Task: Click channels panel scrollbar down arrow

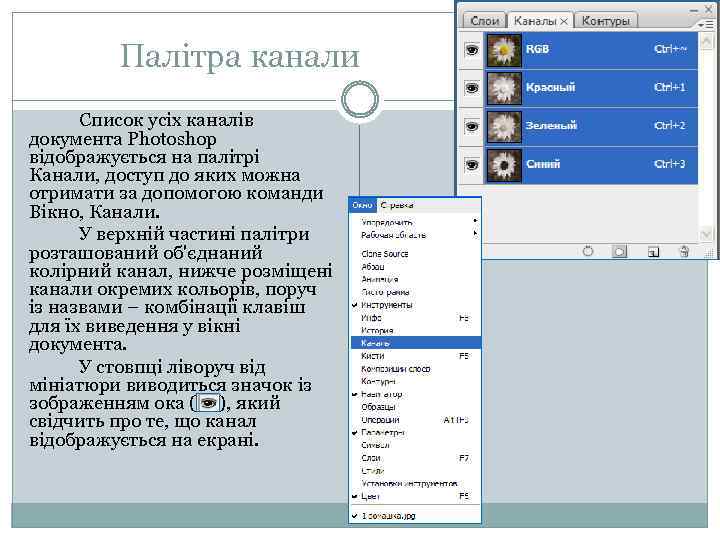Action: 706,235
